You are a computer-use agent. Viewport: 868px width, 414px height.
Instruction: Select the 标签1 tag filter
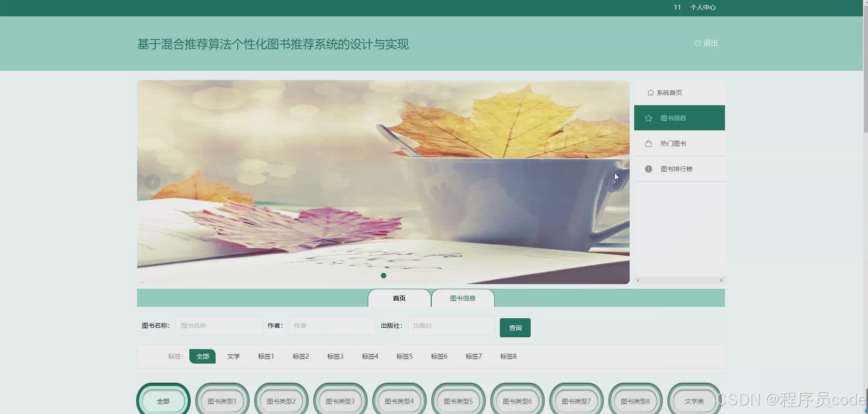[266, 356]
